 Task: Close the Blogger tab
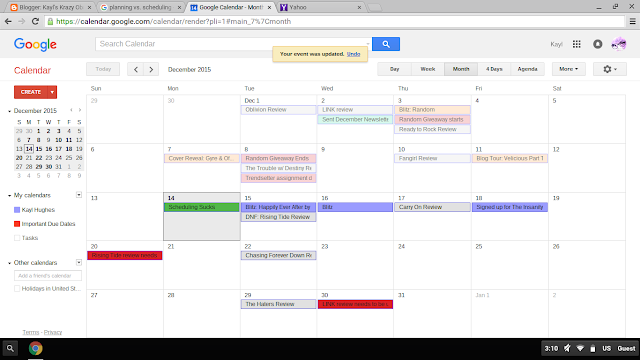[x=89, y=7]
